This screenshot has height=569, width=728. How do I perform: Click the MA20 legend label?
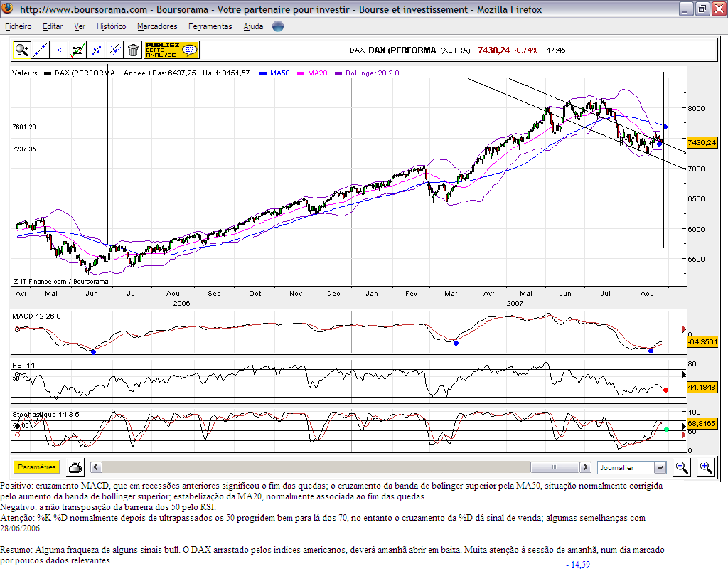318,73
